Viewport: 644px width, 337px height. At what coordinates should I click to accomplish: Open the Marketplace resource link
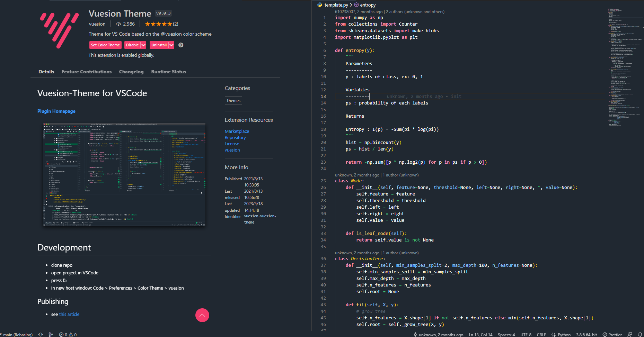pos(237,131)
